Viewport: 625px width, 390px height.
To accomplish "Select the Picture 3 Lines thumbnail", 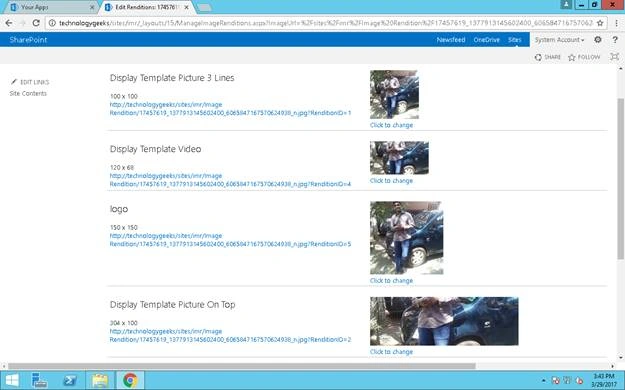I will click(394, 95).
